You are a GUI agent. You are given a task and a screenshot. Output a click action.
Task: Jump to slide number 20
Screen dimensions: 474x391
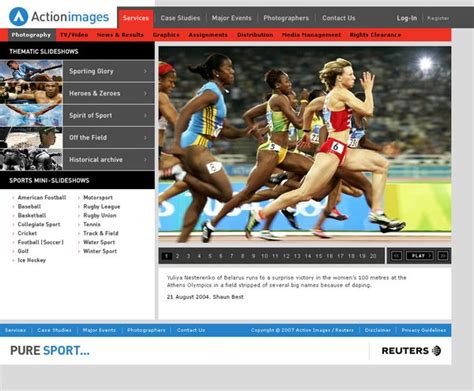(373, 256)
